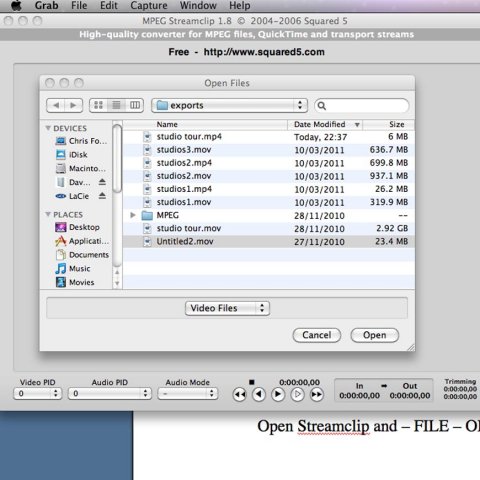Select the file studio tour.mp4
The image size is (480, 480).
click(x=269, y=137)
